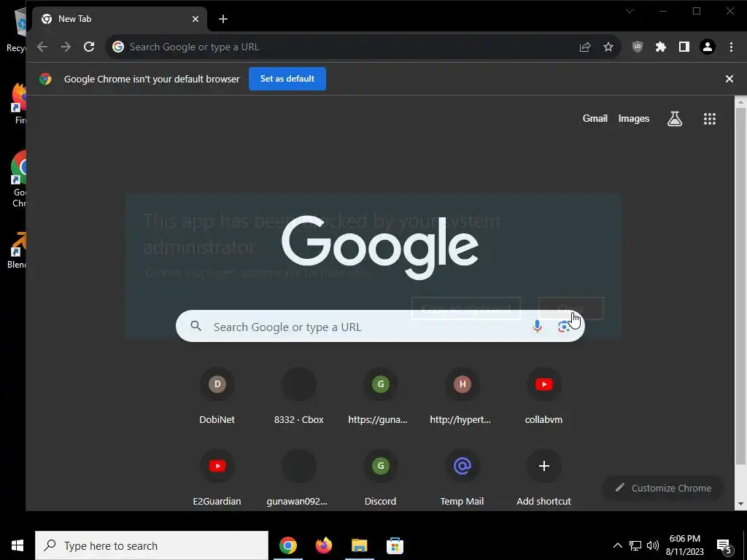
Task: Reload the current page
Action: 89,47
